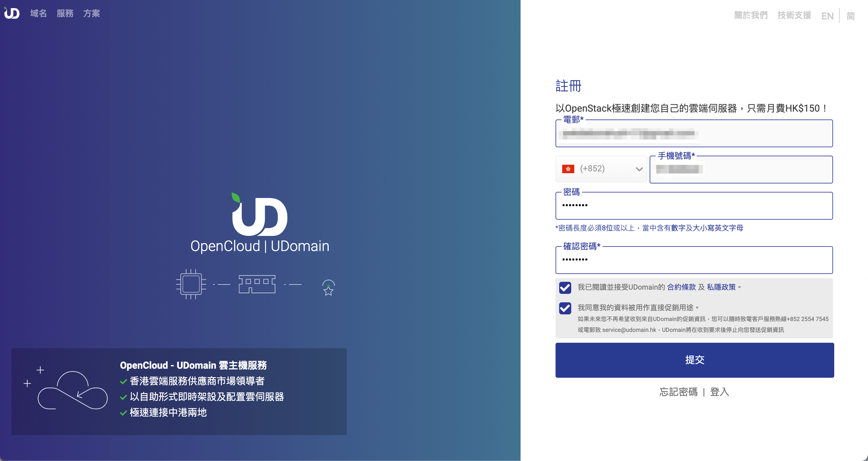
Task: Open the 方案 menu item
Action: (91, 14)
